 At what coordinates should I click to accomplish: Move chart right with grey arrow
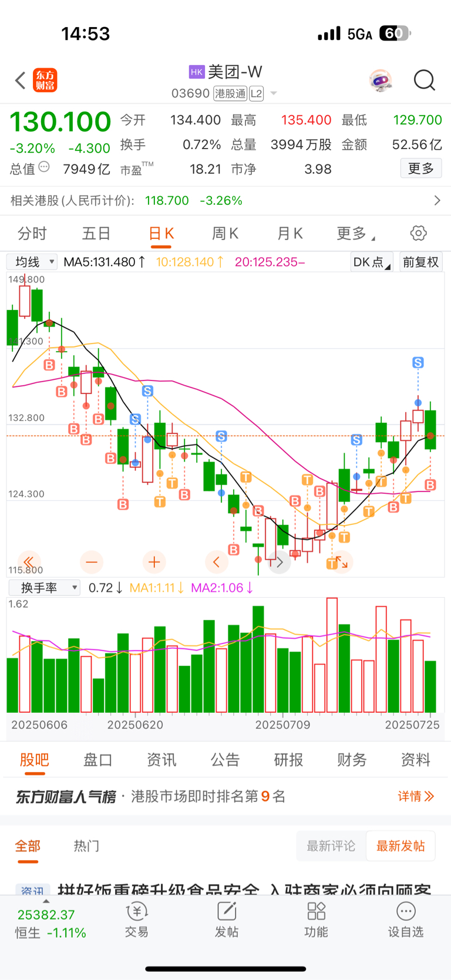click(x=280, y=563)
